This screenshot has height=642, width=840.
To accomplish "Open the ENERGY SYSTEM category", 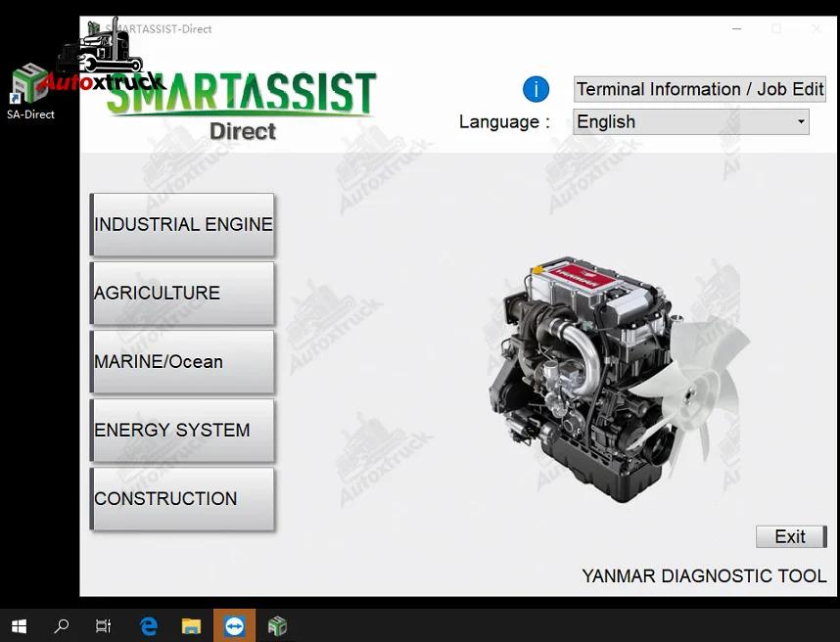I will tap(182, 430).
